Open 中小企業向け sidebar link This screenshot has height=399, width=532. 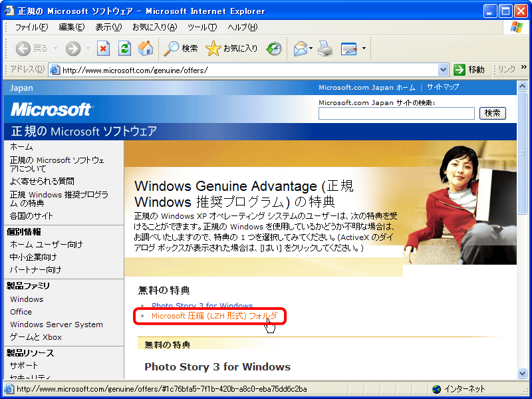click(33, 257)
